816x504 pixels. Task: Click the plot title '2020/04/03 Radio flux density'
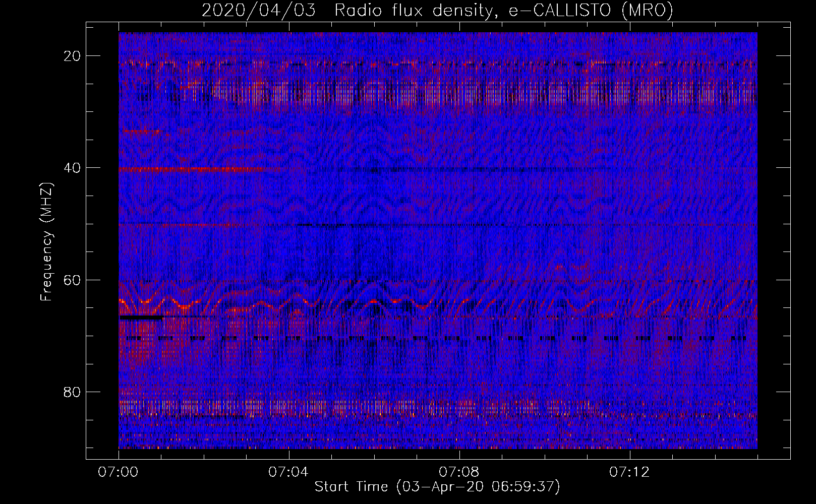pyautogui.click(x=437, y=11)
